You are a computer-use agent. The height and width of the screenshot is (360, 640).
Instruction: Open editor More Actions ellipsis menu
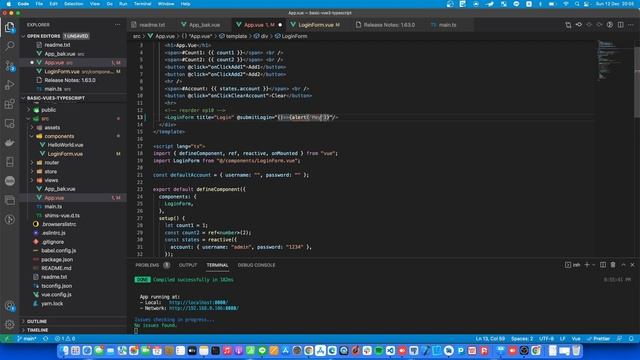coord(631,25)
